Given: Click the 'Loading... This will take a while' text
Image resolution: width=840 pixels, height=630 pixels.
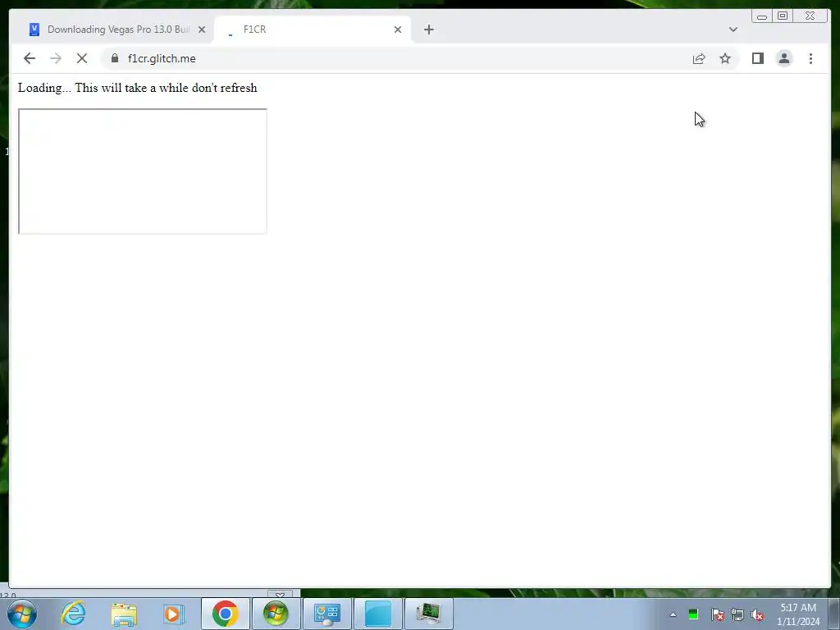Looking at the screenshot, I should point(138,88).
